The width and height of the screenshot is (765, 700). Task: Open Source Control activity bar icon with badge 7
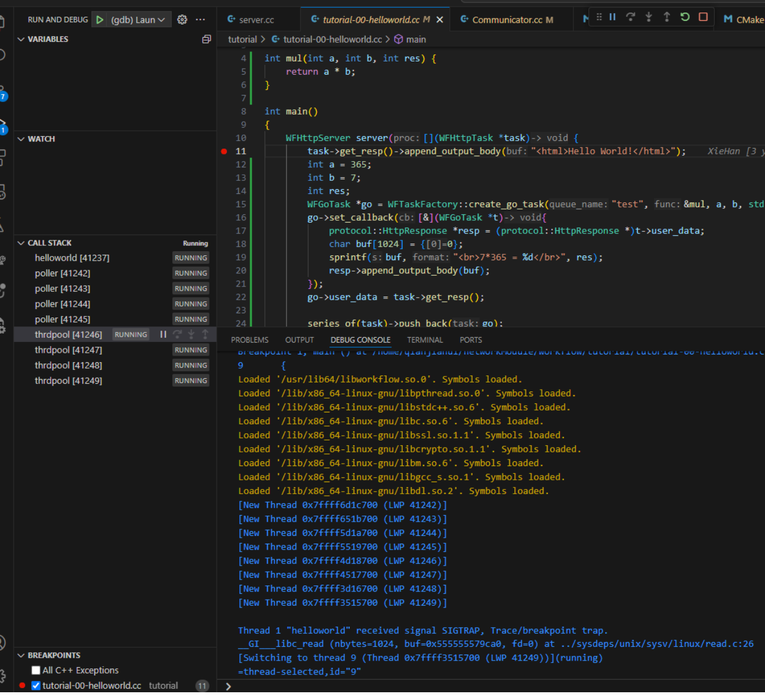[2, 91]
